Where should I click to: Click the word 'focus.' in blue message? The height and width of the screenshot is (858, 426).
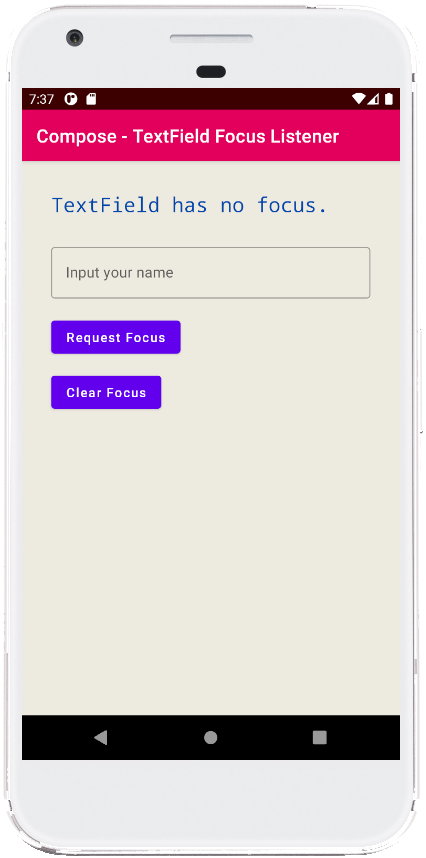coord(292,205)
